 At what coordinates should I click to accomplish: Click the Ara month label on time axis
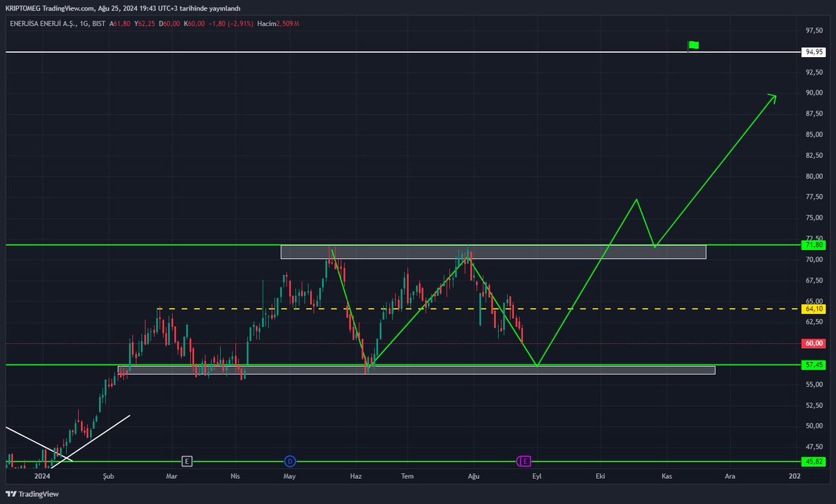tap(729, 476)
